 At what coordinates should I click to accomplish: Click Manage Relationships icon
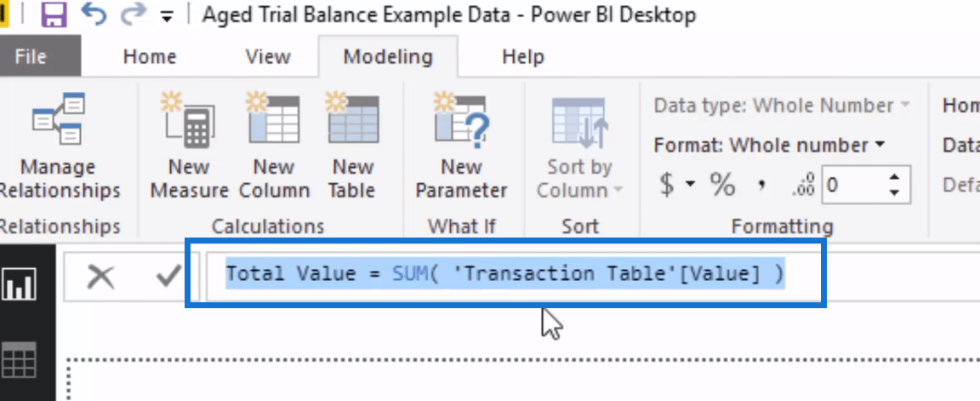point(59,119)
